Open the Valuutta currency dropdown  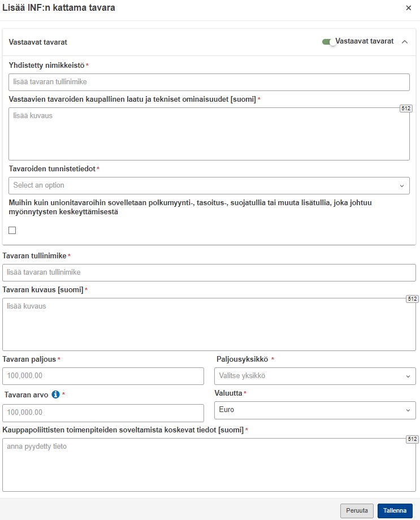tap(315, 410)
